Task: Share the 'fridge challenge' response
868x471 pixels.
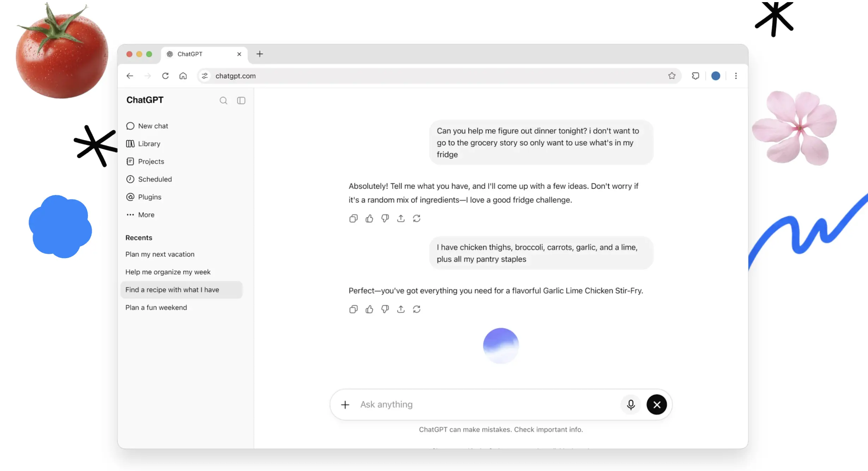Action: click(401, 219)
